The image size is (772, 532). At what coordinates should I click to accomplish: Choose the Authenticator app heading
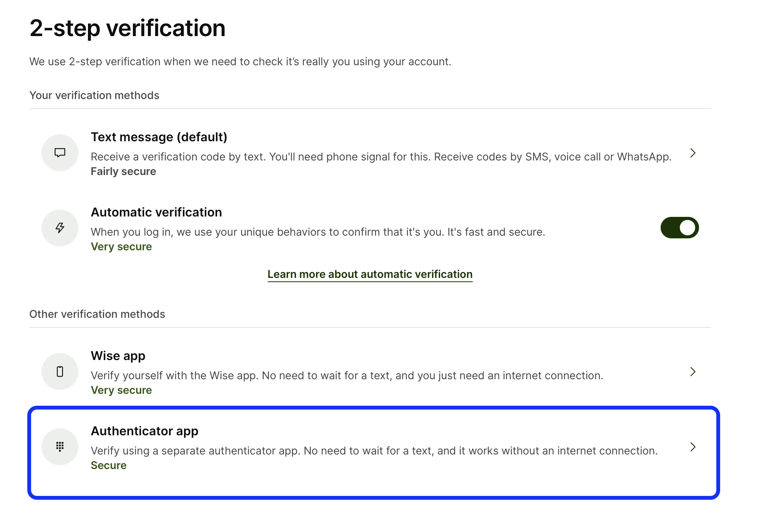click(x=144, y=431)
